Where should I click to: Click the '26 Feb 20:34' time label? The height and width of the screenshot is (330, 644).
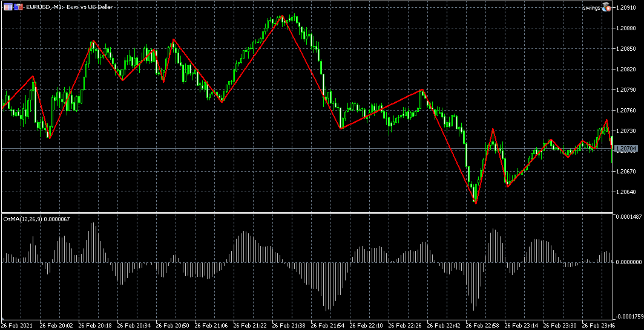[133, 326]
